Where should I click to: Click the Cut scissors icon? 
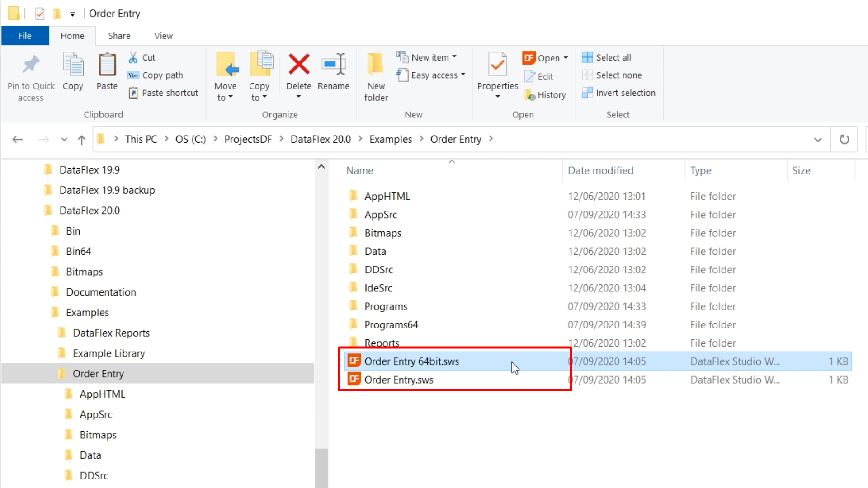133,57
